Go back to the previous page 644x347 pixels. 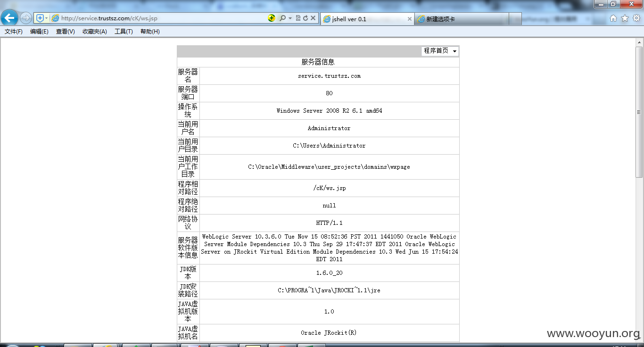[x=10, y=18]
